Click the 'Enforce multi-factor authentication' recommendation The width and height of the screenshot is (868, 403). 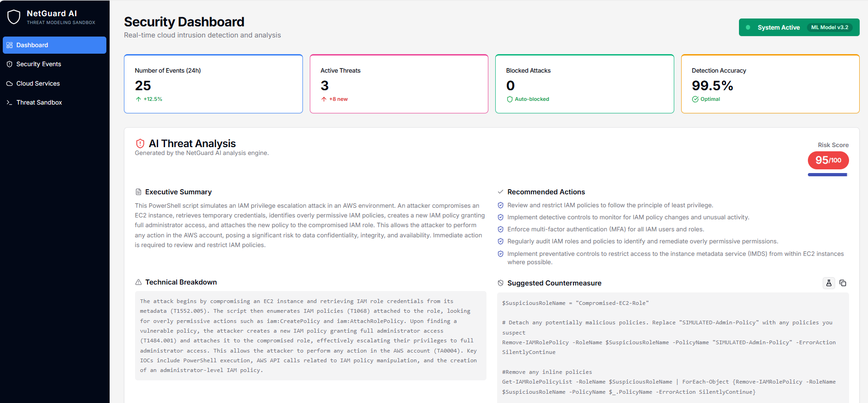(605, 229)
